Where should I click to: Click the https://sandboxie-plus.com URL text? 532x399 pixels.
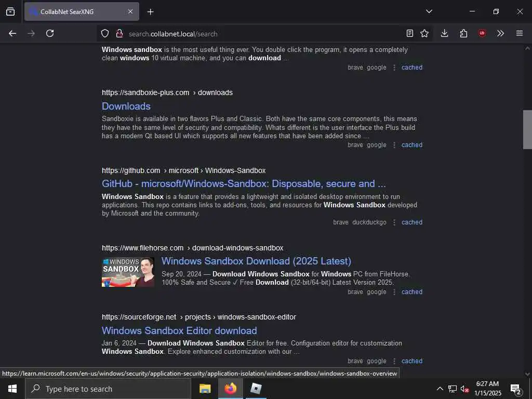(145, 92)
